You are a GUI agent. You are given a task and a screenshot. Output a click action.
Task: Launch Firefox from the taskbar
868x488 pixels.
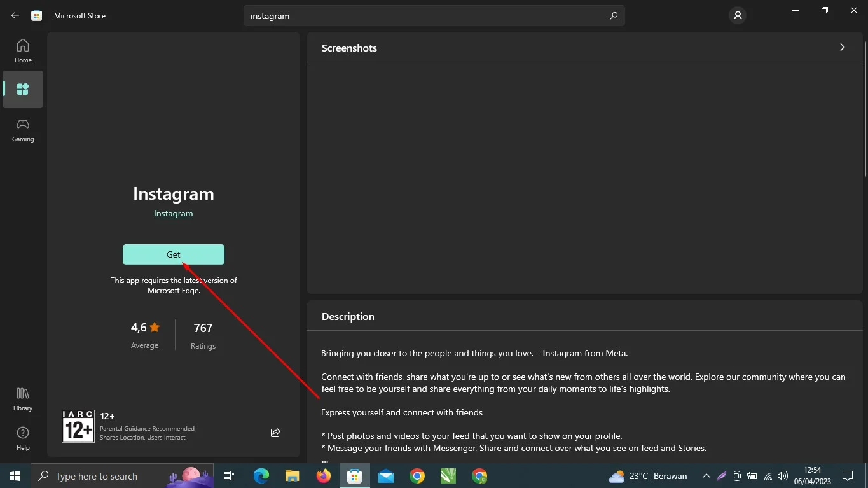click(324, 476)
